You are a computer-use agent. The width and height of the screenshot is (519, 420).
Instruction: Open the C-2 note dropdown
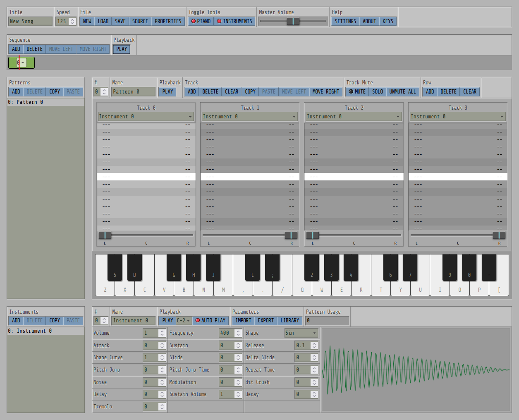[x=184, y=320]
